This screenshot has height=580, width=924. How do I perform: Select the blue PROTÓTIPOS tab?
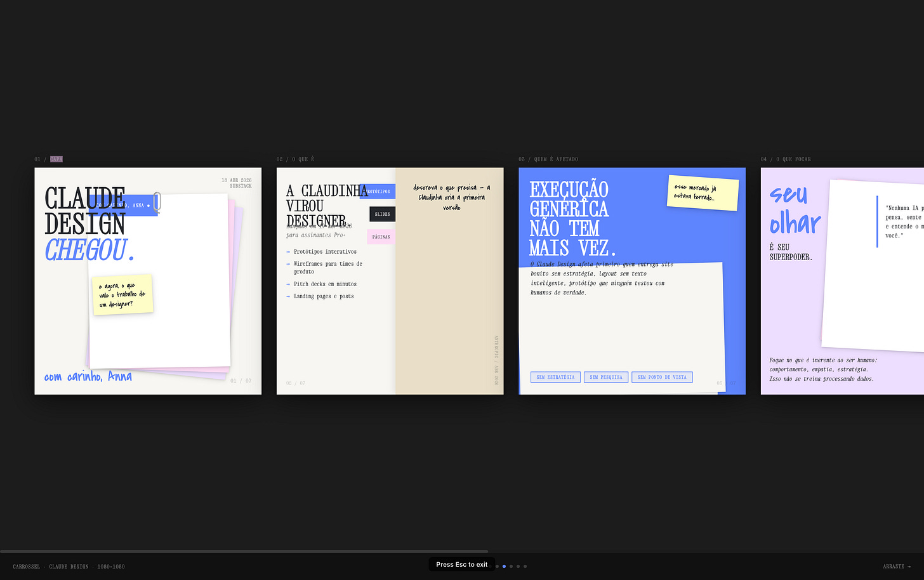tap(378, 191)
